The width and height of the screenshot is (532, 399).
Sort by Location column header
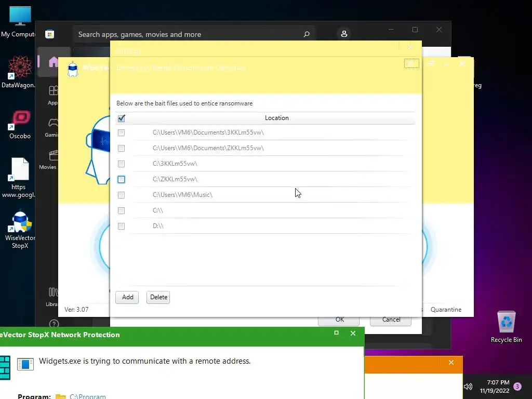tap(276, 118)
